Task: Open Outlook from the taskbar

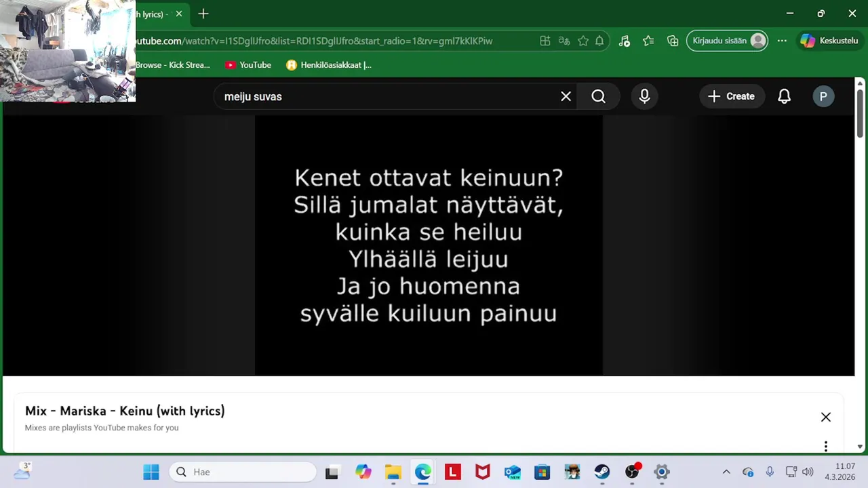Action: pos(513,472)
